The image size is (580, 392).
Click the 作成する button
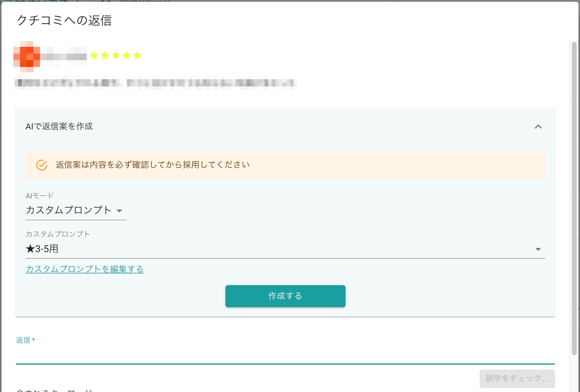pyautogui.click(x=285, y=296)
